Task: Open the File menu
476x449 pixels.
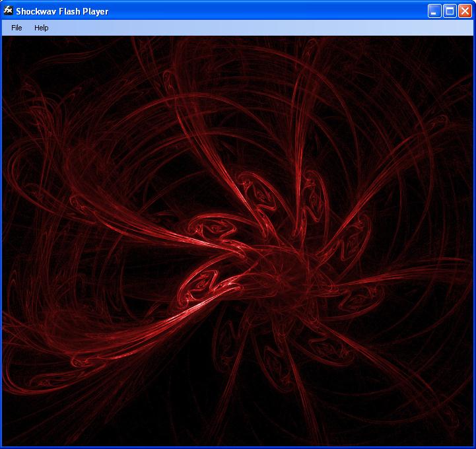Action: 17,28
